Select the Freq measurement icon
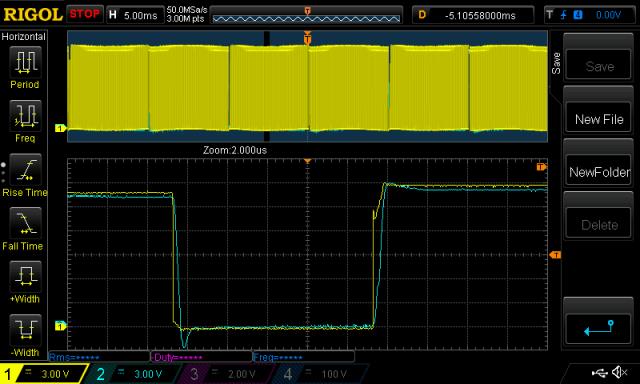 point(25,116)
